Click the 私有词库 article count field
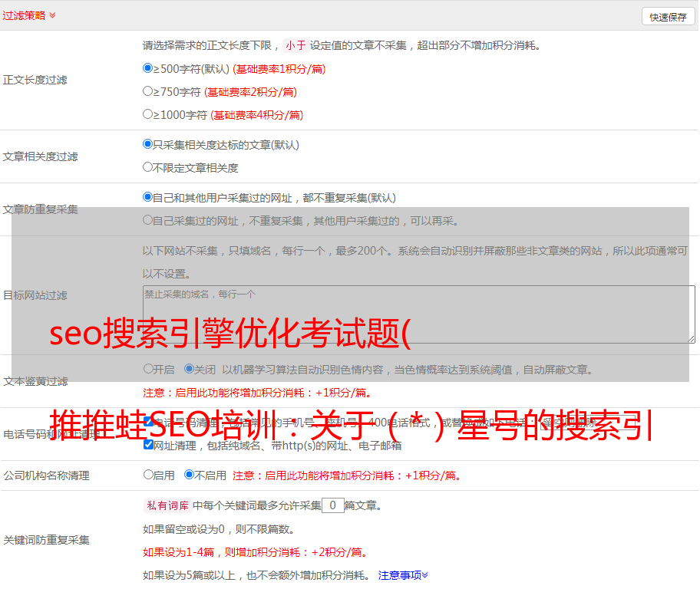 point(333,505)
